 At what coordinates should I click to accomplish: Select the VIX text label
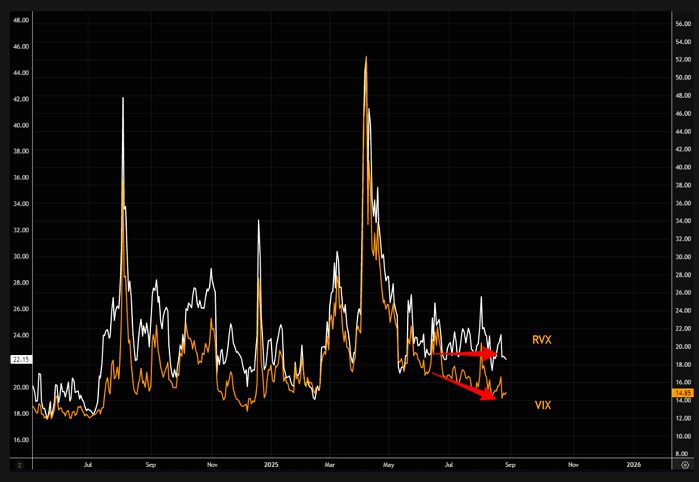[x=542, y=405]
